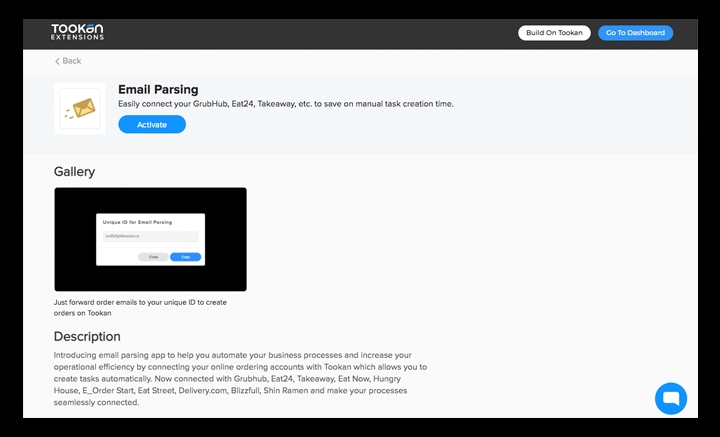The height and width of the screenshot is (437, 720).
Task: Open the gallery screenshot thumbnail
Action: pos(150,239)
